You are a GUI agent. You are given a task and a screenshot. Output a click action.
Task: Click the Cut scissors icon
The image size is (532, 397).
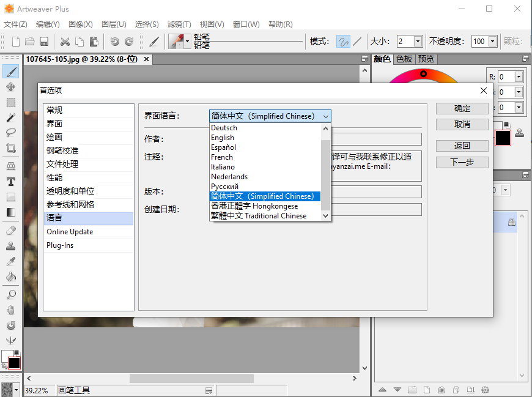point(64,42)
